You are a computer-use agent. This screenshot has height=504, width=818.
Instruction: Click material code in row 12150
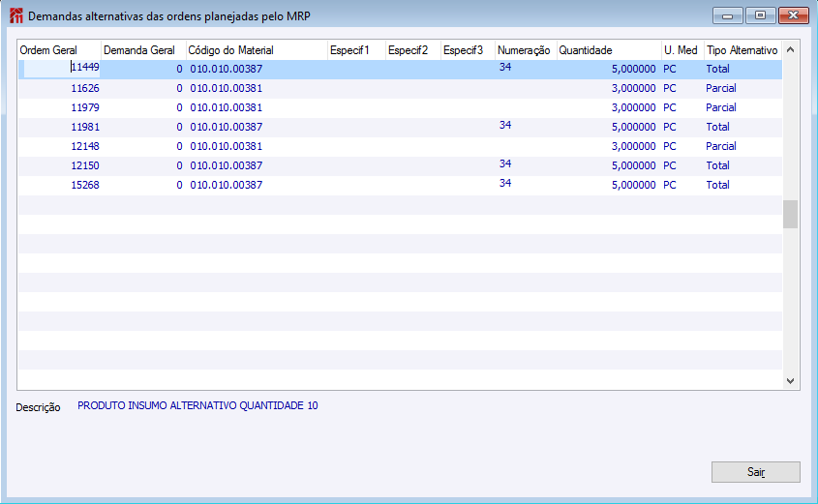click(226, 165)
